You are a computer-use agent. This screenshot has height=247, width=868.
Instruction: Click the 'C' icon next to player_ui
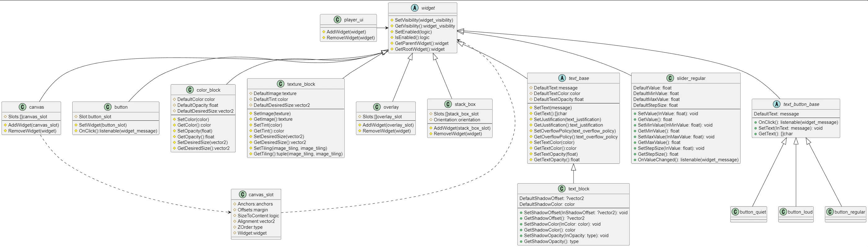[x=337, y=19]
